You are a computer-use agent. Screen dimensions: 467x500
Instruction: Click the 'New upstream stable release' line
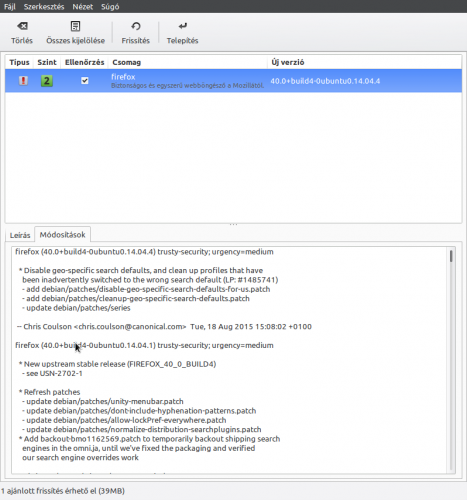(x=117, y=364)
